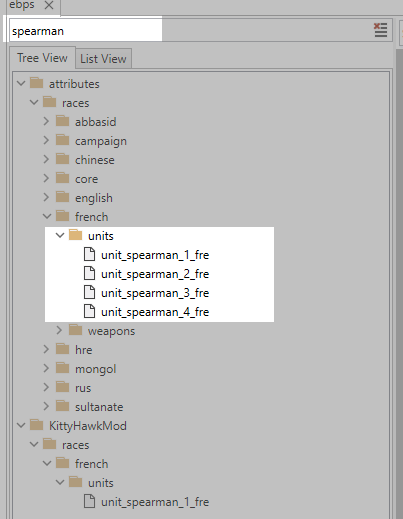403x519 pixels.
Task: Expand the mongol folder
Action: point(46,368)
